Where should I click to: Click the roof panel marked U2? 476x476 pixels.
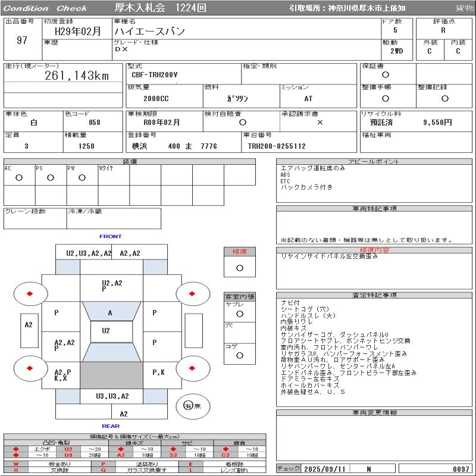point(111,331)
